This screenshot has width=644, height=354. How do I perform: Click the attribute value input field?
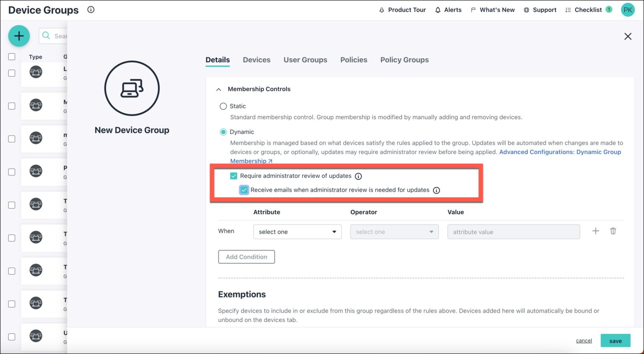point(513,232)
